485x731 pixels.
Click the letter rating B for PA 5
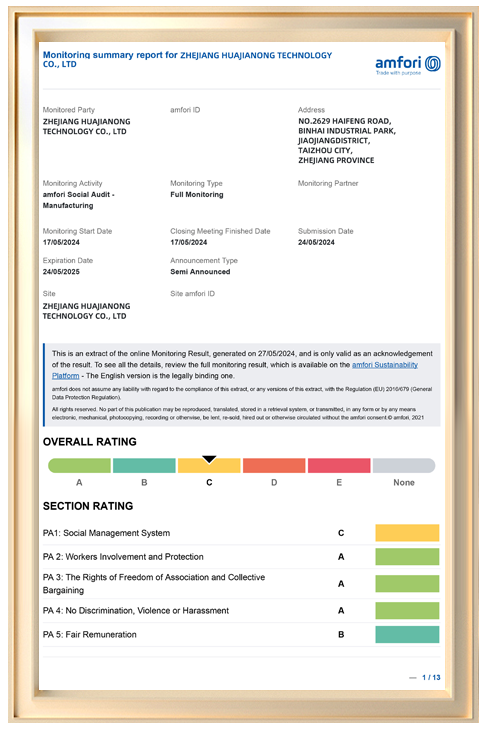(x=341, y=634)
